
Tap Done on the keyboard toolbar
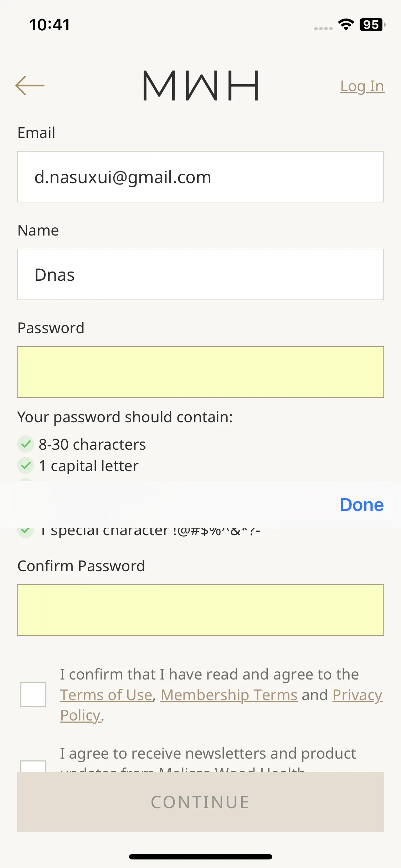pos(362,505)
